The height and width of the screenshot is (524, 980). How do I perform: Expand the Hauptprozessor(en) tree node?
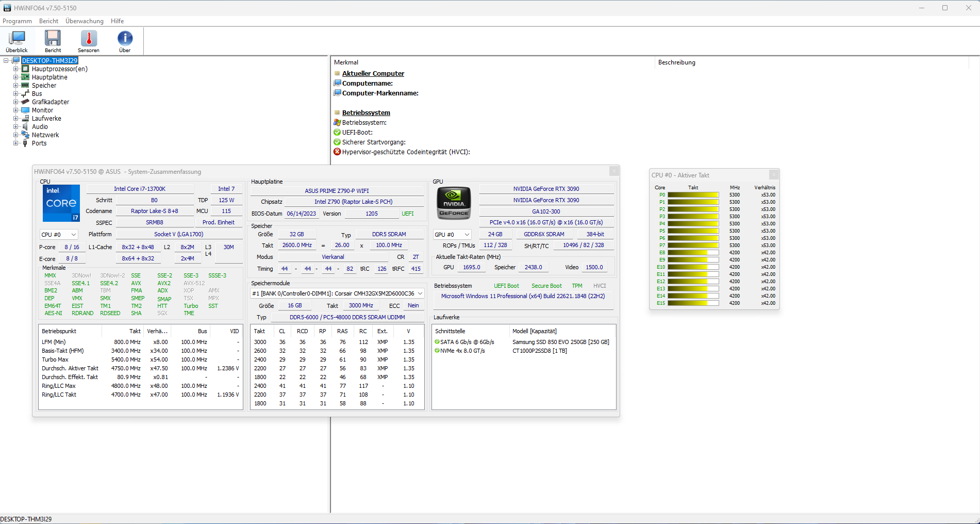click(15, 69)
